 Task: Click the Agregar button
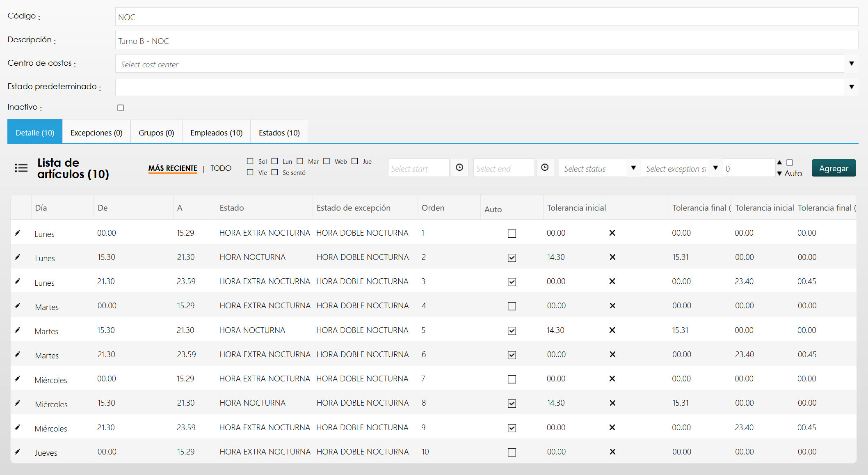tap(834, 168)
